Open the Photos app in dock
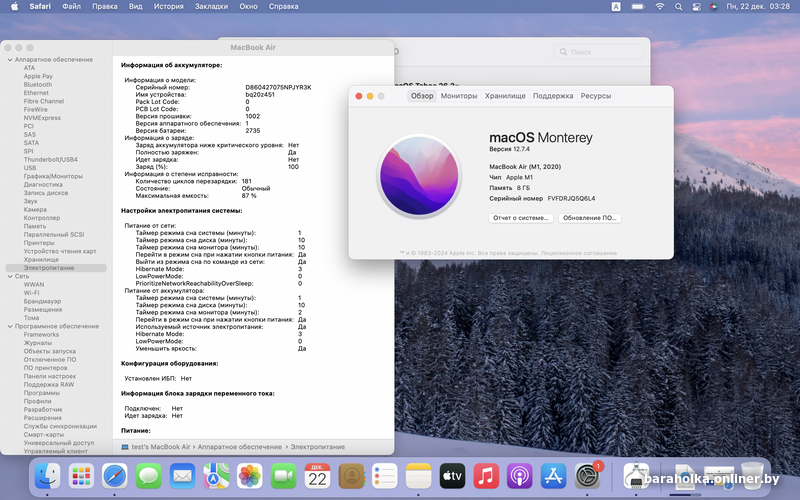Screen dimensions: 800x500 tap(249, 477)
